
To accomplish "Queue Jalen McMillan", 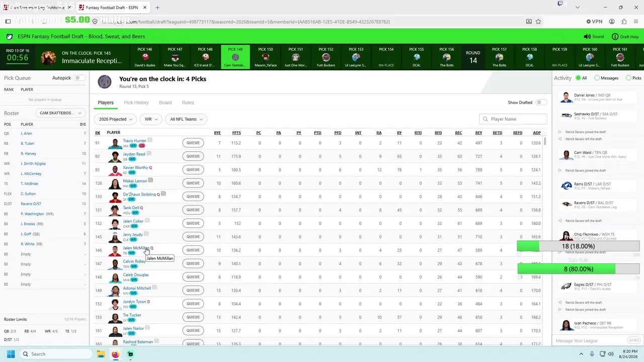I will point(193,250).
